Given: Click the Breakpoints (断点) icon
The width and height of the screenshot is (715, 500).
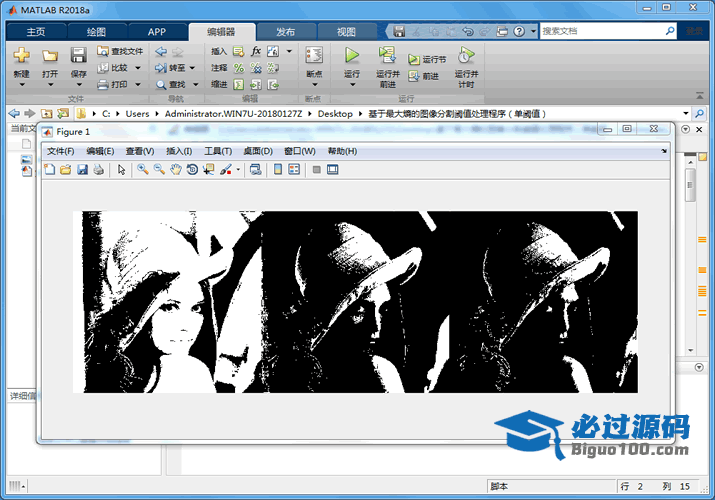Looking at the screenshot, I should click(314, 55).
